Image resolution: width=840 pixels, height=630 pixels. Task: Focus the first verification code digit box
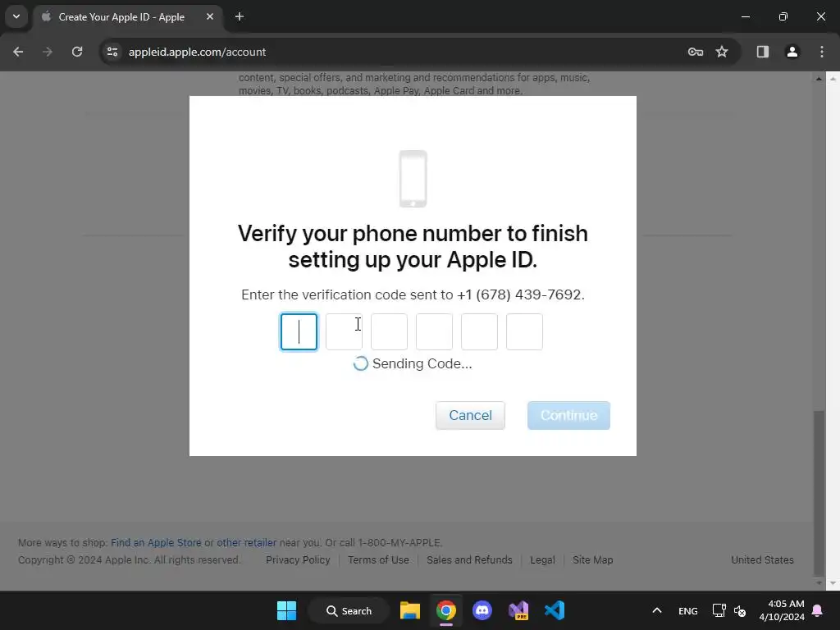(299, 332)
